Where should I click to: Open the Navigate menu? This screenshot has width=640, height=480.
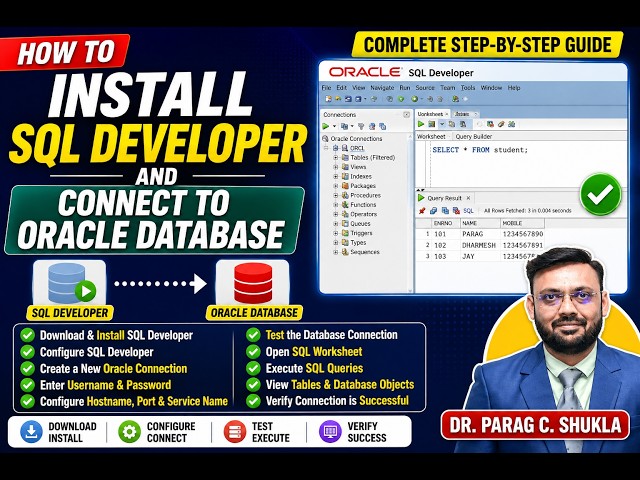coord(382,88)
